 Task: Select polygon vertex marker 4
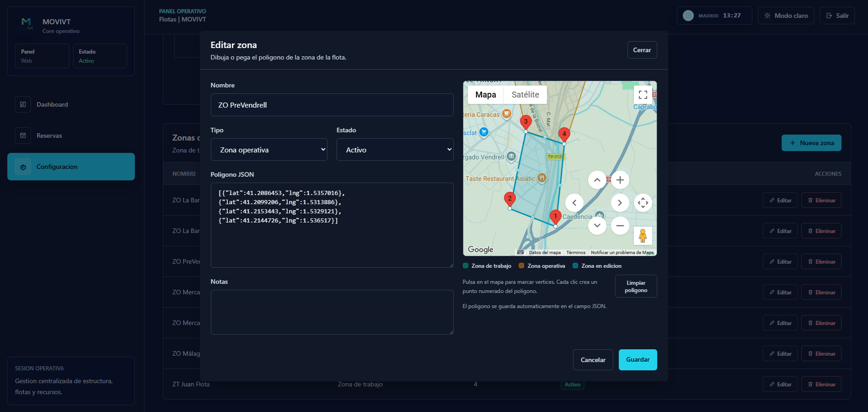click(x=564, y=135)
